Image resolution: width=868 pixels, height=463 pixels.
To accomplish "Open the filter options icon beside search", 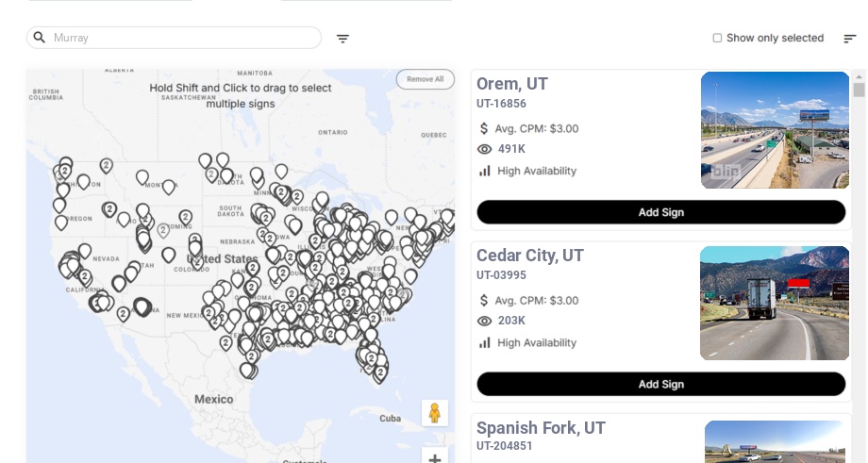I will 342,39.
